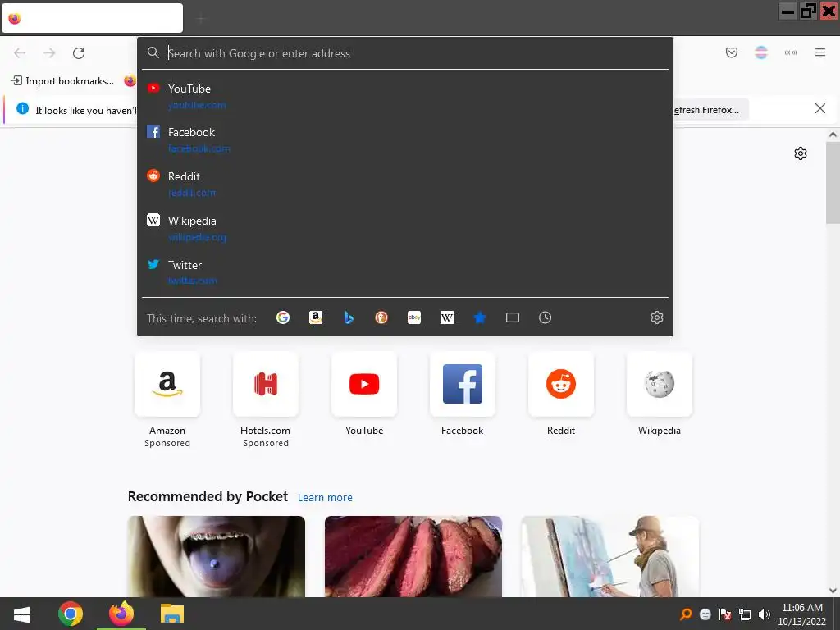Click the scrollbar down arrow
This screenshot has width=840, height=630.
833,591
